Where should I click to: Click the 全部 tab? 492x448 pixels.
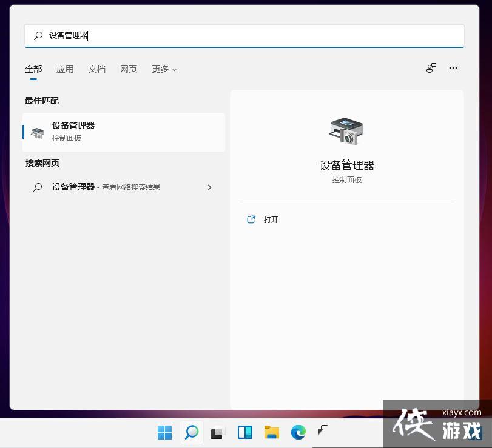pos(33,69)
